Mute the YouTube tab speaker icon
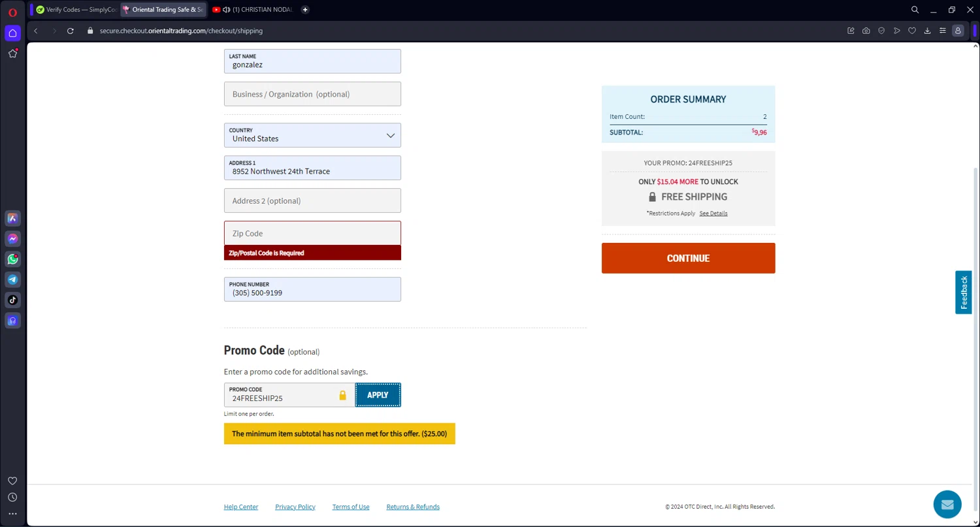980x527 pixels. (x=226, y=10)
